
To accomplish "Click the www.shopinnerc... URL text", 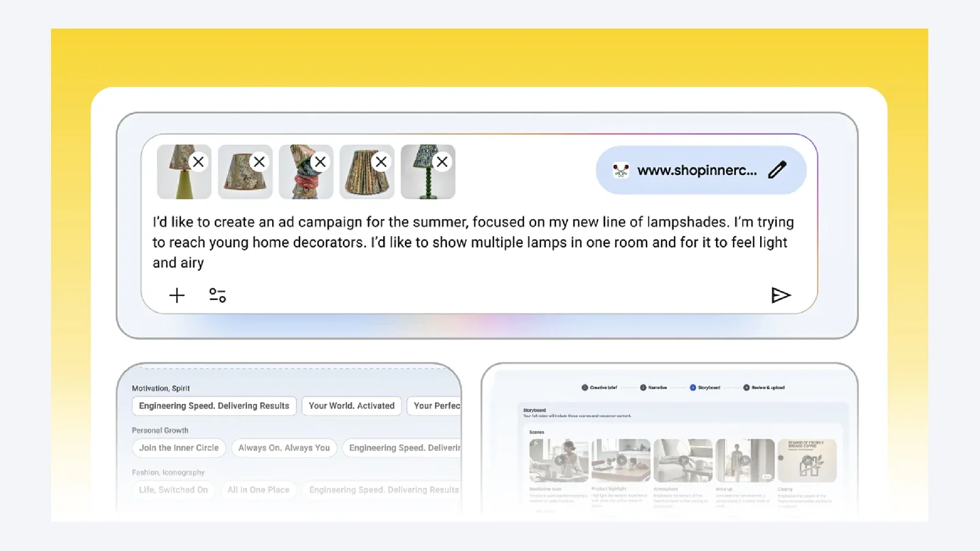I will 697,171.
